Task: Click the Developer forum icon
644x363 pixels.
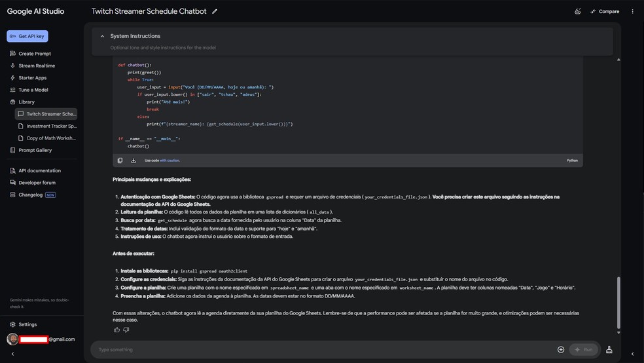Action: [x=12, y=183]
